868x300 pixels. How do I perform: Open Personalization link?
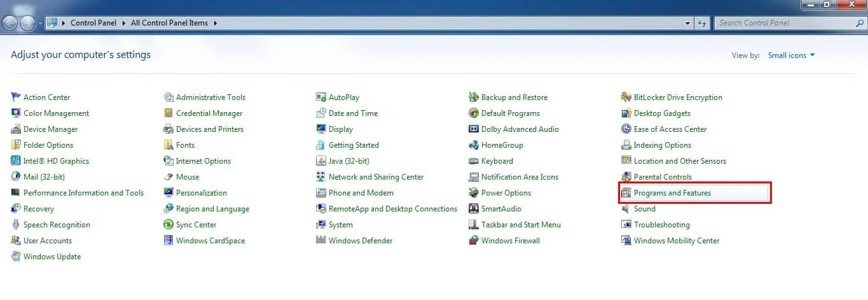(202, 193)
